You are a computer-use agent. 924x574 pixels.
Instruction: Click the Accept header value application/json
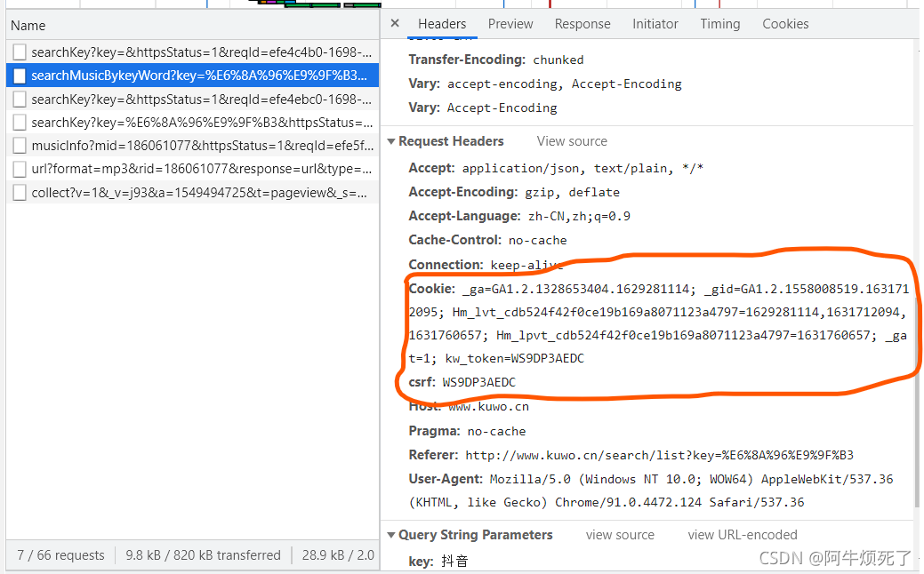[x=583, y=168]
